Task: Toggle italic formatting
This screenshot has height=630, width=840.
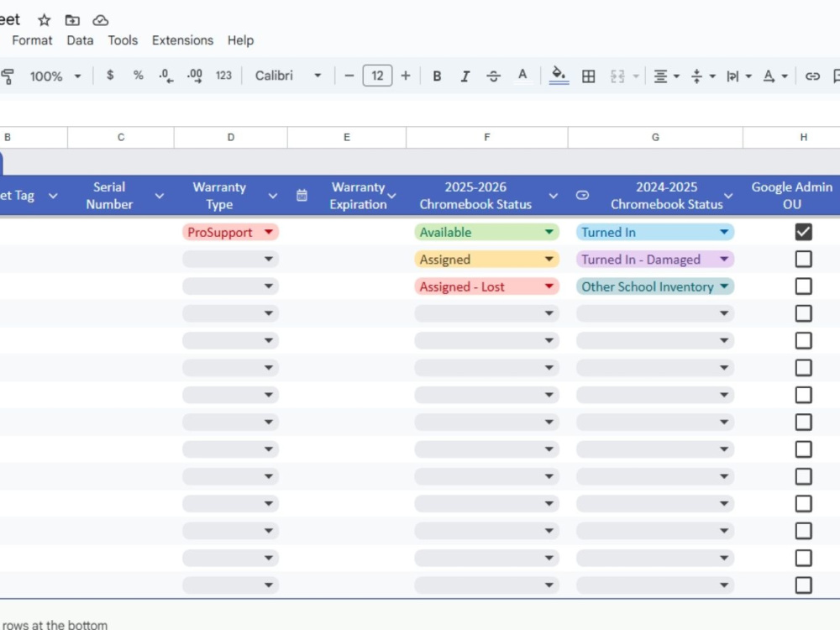Action: click(465, 76)
